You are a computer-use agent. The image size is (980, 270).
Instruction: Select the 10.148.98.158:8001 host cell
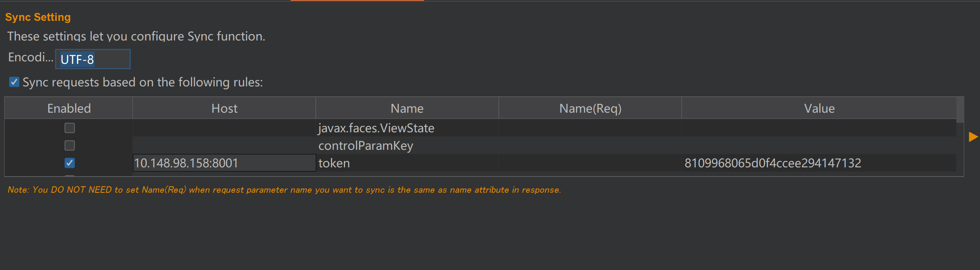tap(224, 163)
